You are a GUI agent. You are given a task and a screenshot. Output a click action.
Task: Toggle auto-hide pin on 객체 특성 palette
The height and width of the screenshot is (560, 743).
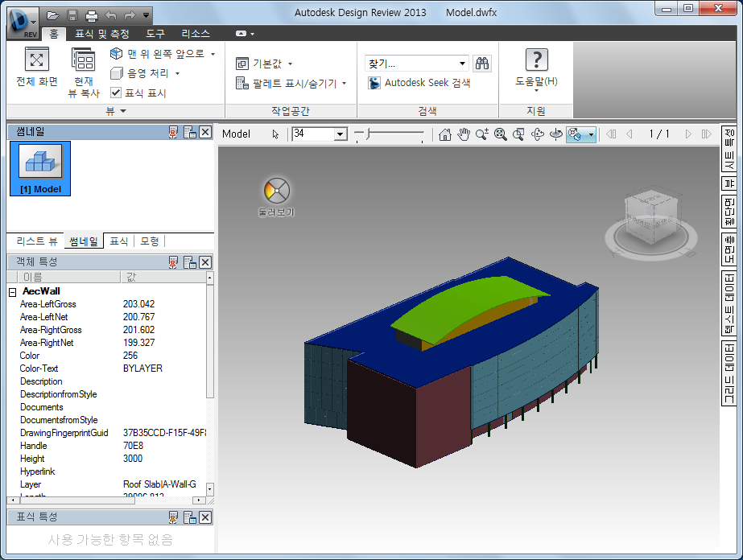point(173,262)
